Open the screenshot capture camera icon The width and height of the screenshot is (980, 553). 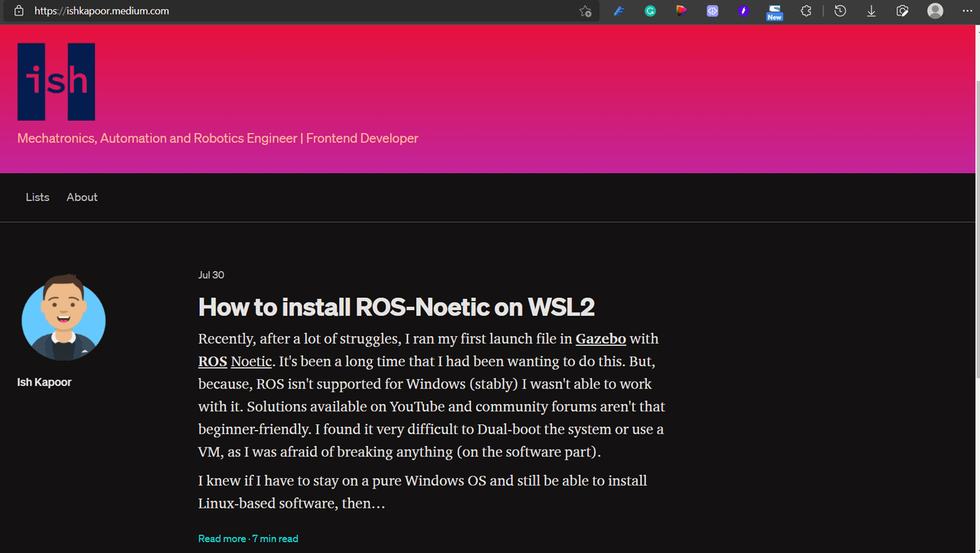coord(903,11)
